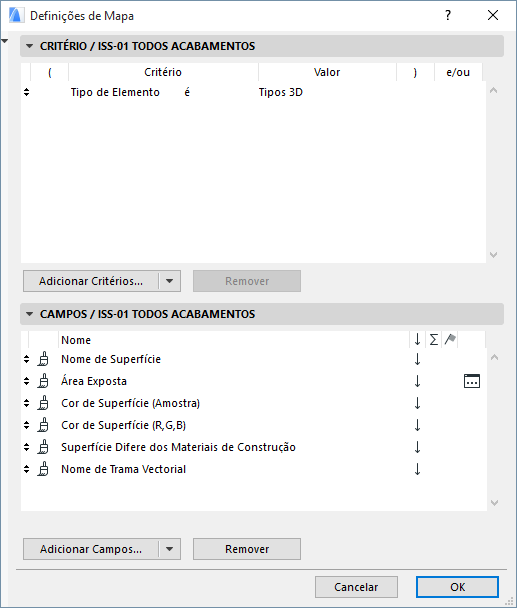Collapse the CAMPOS panel section
Viewport: 517px width, 608px height.
coord(29,314)
